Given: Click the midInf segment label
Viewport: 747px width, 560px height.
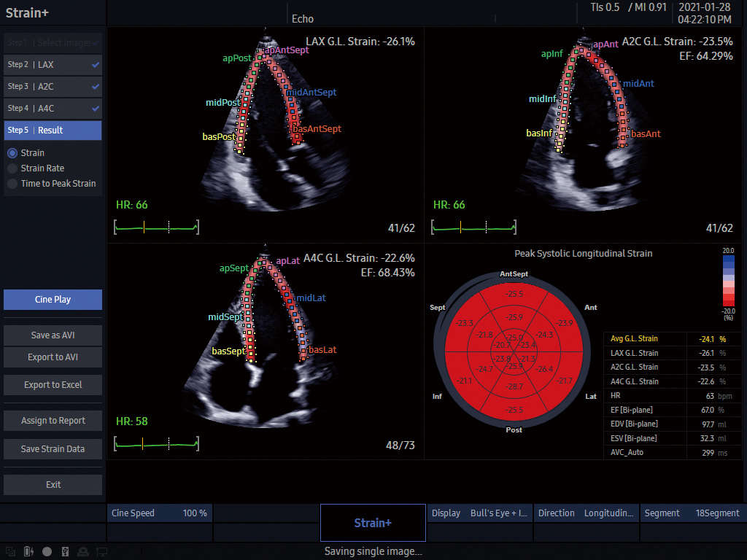Looking at the screenshot, I should 543,99.
